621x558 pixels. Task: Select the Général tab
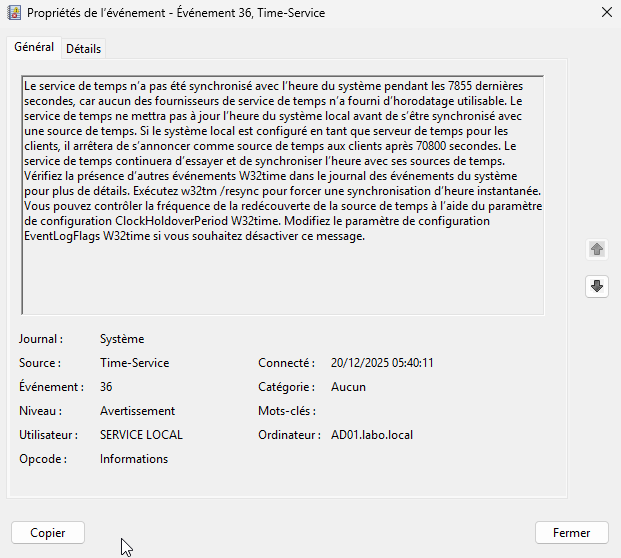(x=35, y=48)
